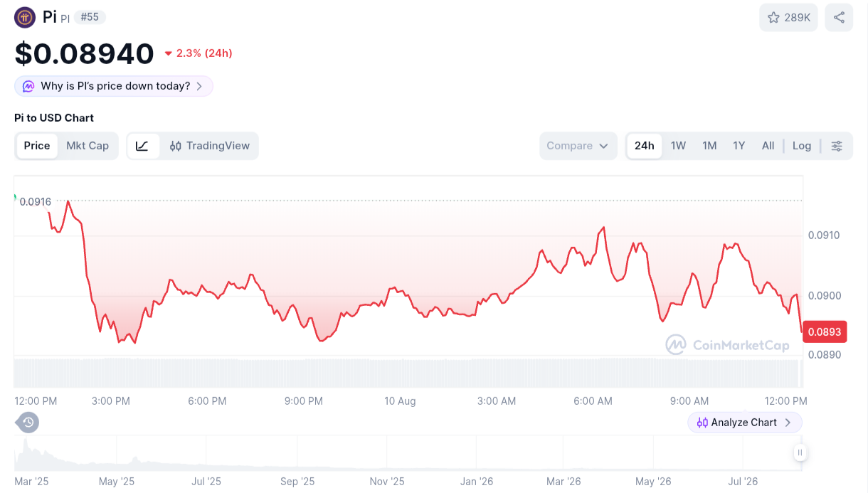Select the 24h timeframe

coord(645,146)
